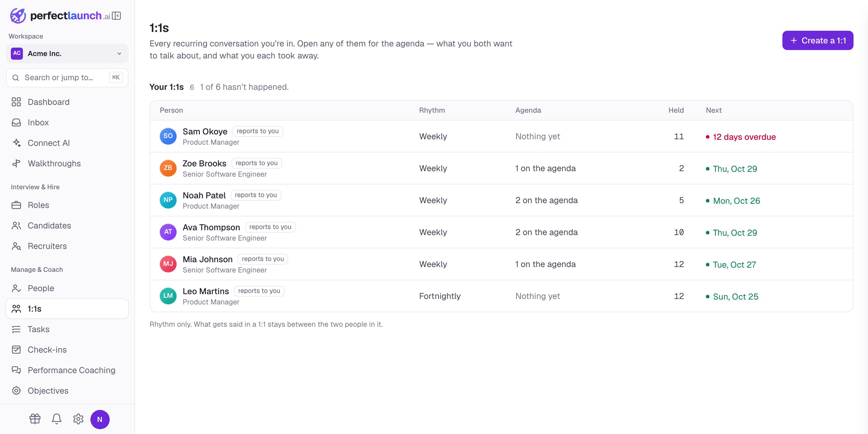Click Fortnightly rhythm for Leo Martins

(440, 296)
